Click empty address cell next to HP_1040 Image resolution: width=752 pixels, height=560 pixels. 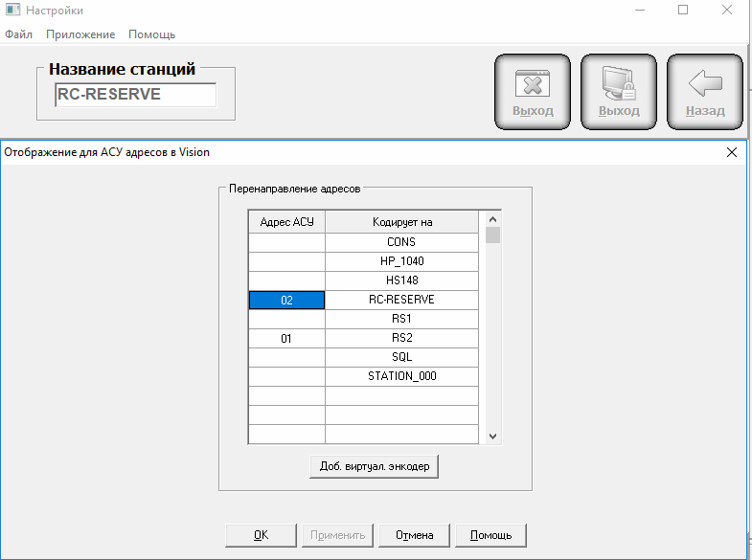[286, 261]
